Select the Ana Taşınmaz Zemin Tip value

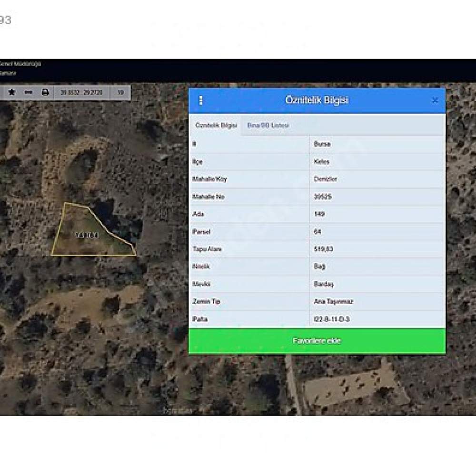point(333,302)
